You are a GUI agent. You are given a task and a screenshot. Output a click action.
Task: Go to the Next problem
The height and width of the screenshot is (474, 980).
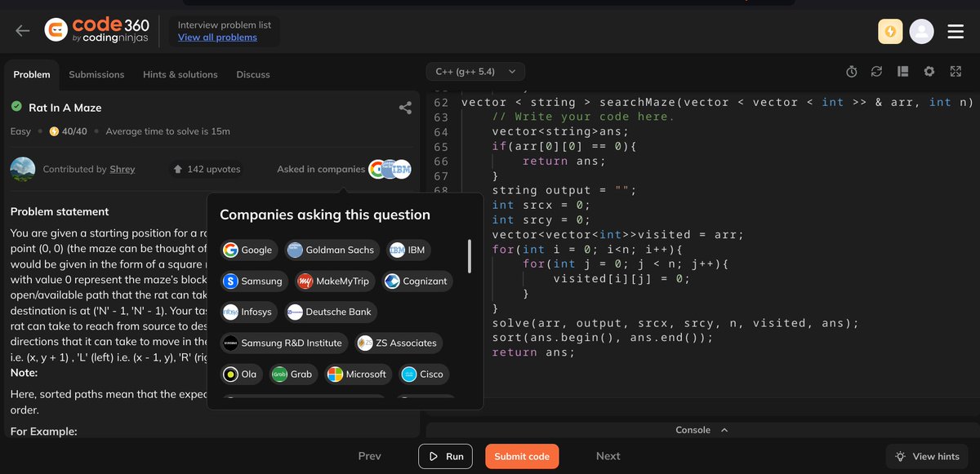(x=608, y=456)
